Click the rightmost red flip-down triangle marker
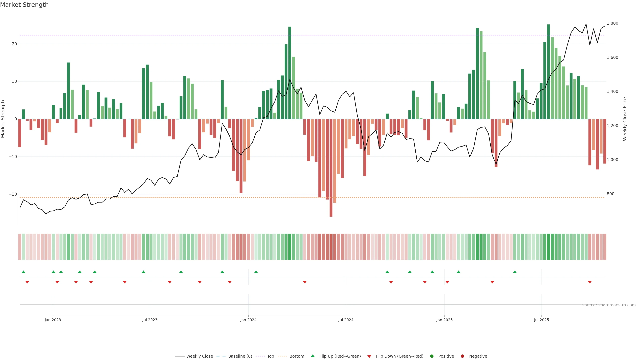 point(590,282)
